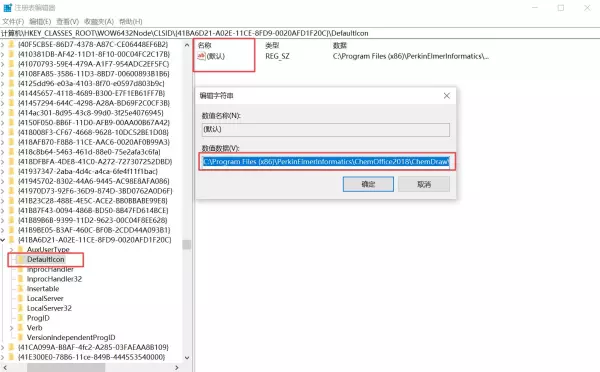
Task: Click the 取消 button
Action: click(x=424, y=184)
